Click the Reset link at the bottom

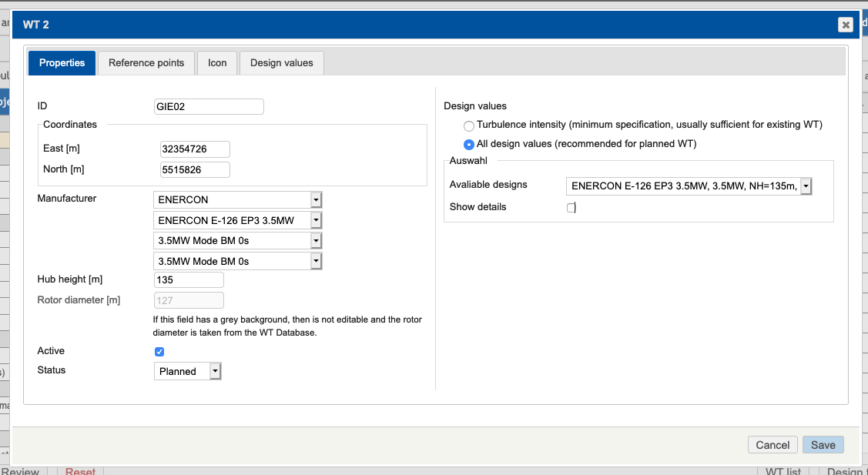[80, 470]
